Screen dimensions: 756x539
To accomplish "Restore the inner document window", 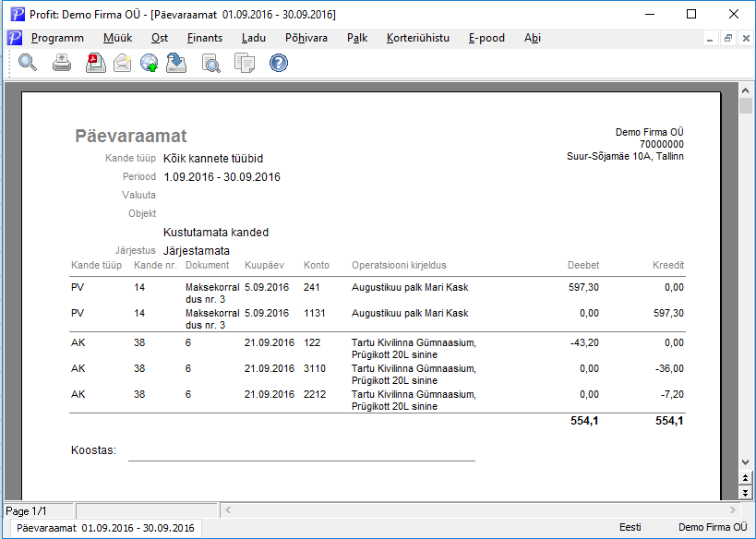I will [x=728, y=39].
